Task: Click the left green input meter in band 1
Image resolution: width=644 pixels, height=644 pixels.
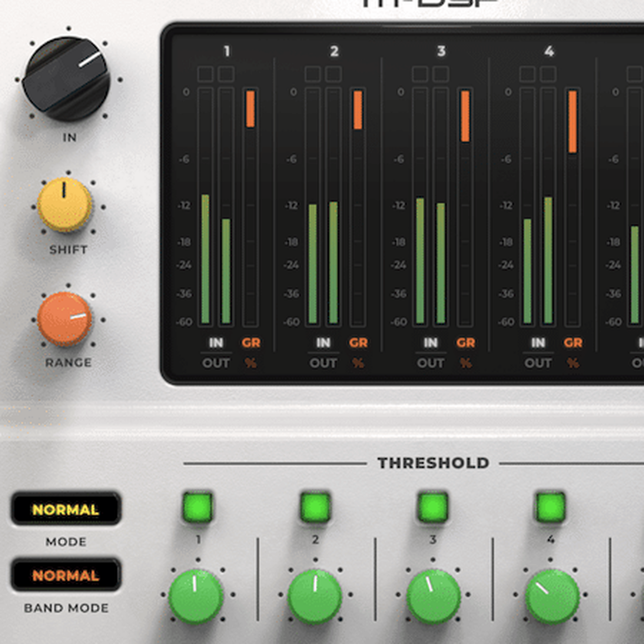Action: 205,259
